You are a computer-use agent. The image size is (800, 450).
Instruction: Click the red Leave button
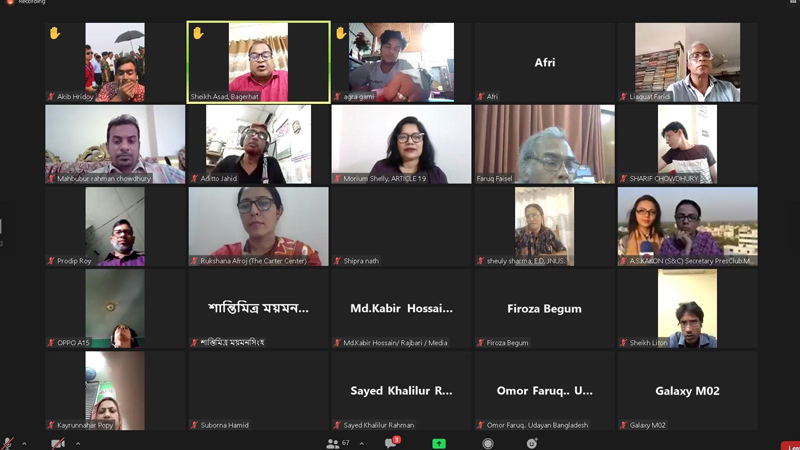[790, 446]
